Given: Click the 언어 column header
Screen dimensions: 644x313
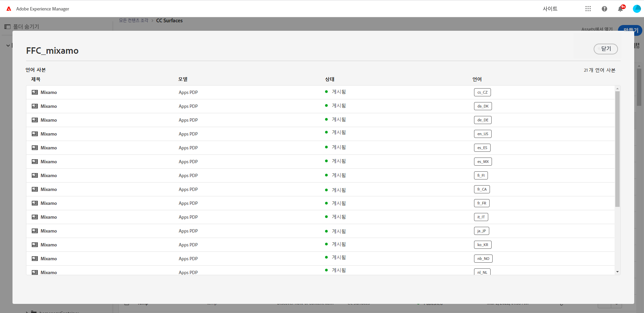Looking at the screenshot, I should coord(477,79).
